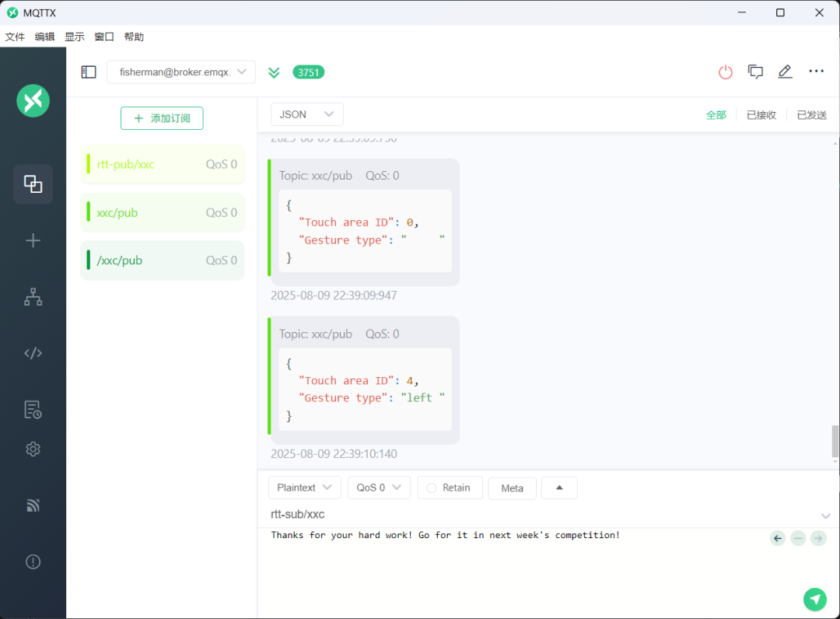Open the script code icon in sidebar
Viewport: 840px width, 619px height.
tap(33, 353)
